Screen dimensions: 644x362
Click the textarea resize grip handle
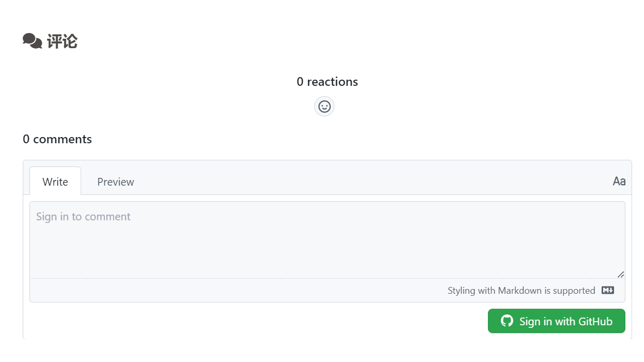click(x=621, y=275)
